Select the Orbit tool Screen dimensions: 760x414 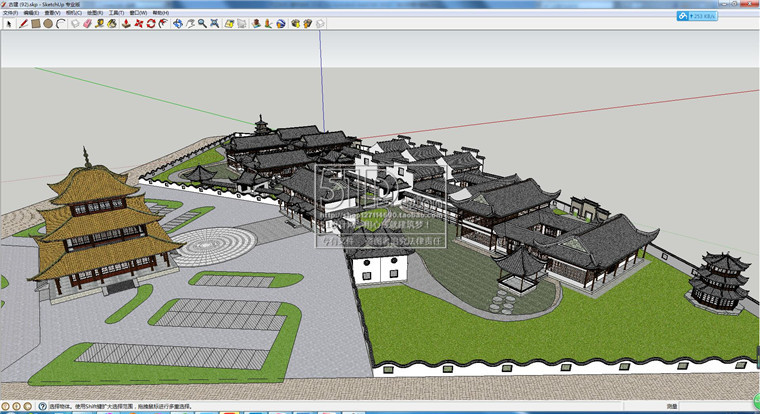coord(178,24)
